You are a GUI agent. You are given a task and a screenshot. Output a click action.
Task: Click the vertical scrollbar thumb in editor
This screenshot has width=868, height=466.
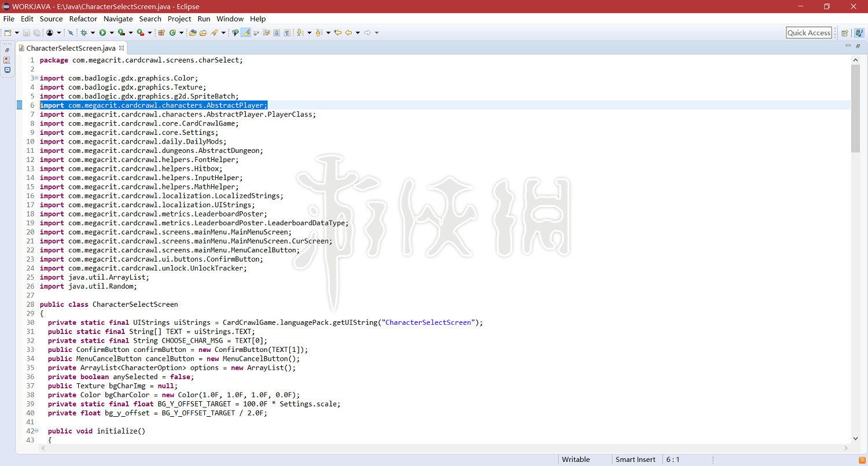(x=855, y=108)
